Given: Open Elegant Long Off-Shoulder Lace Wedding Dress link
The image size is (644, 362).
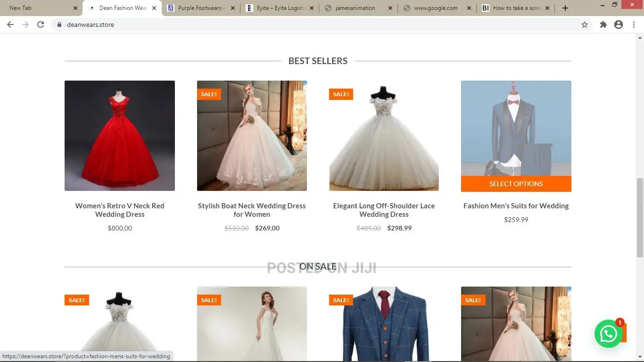Looking at the screenshot, I should point(384,210).
